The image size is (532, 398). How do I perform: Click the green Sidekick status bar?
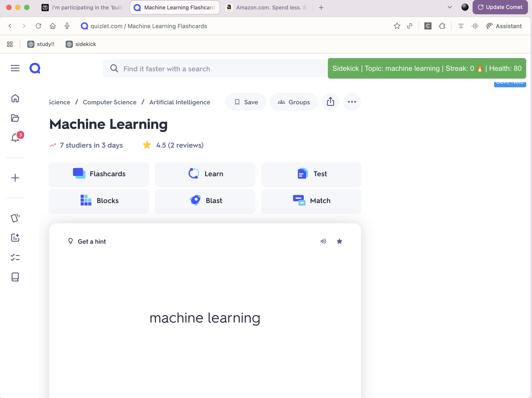coord(427,69)
